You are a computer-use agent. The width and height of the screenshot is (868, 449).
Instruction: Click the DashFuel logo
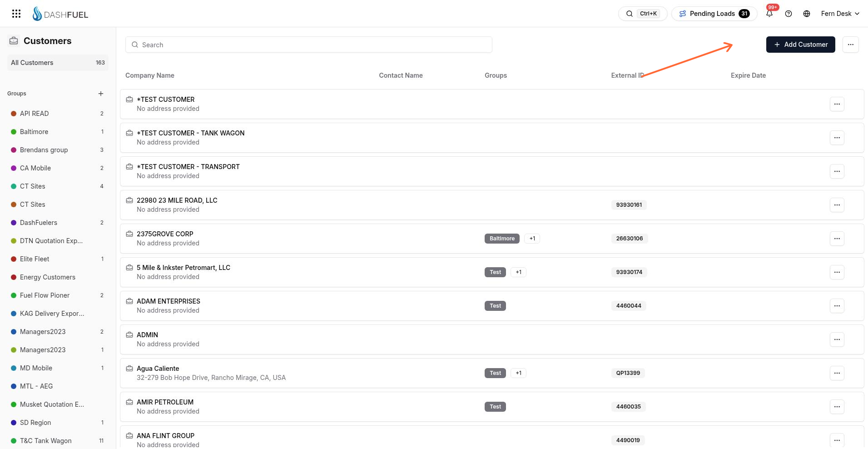[x=60, y=14]
